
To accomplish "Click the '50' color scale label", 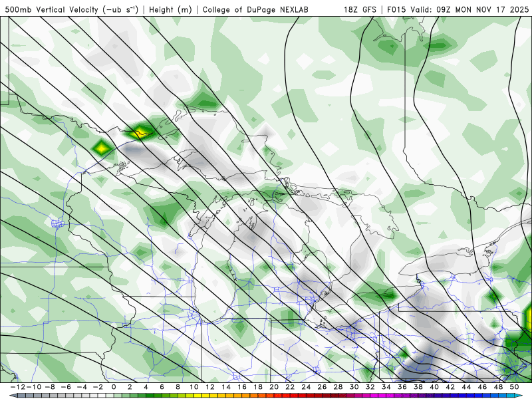I will (x=514, y=387).
